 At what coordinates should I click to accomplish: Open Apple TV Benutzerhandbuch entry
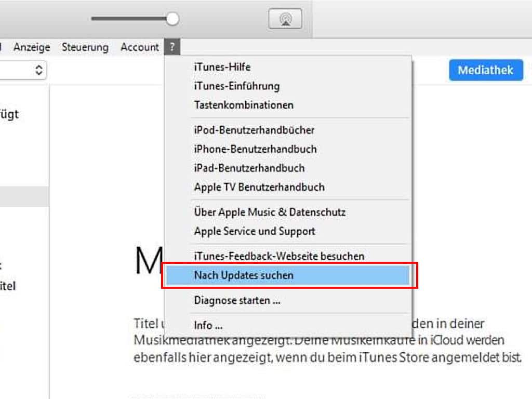pos(288,187)
